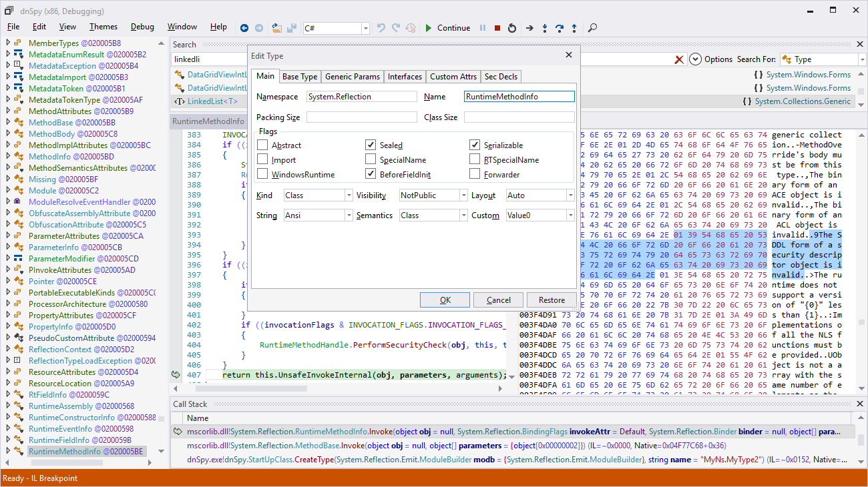Open the Semantics dropdown
868x487 pixels.
(x=433, y=215)
